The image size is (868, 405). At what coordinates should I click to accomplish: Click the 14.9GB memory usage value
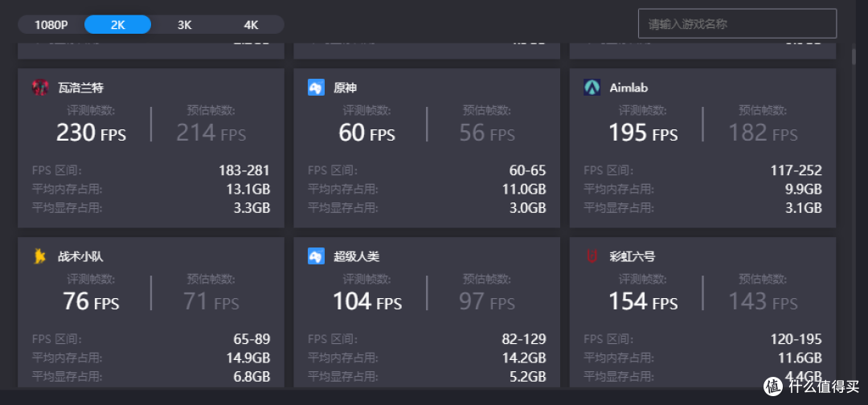point(248,358)
